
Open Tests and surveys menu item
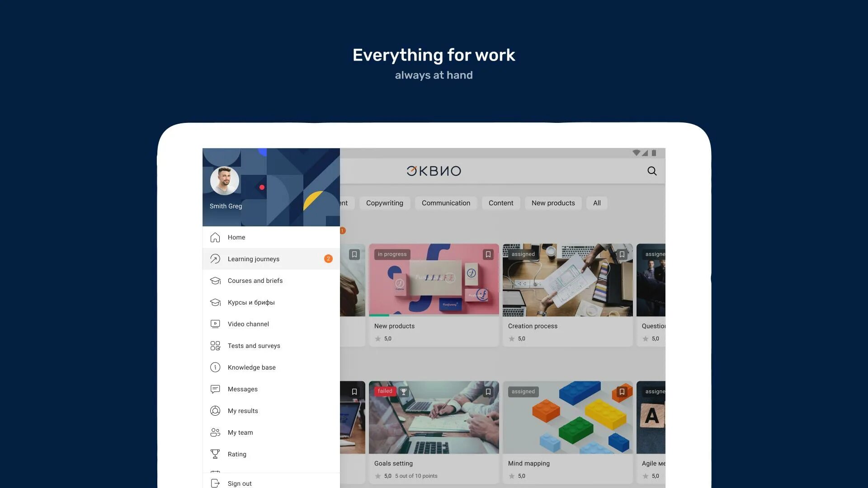(x=271, y=346)
